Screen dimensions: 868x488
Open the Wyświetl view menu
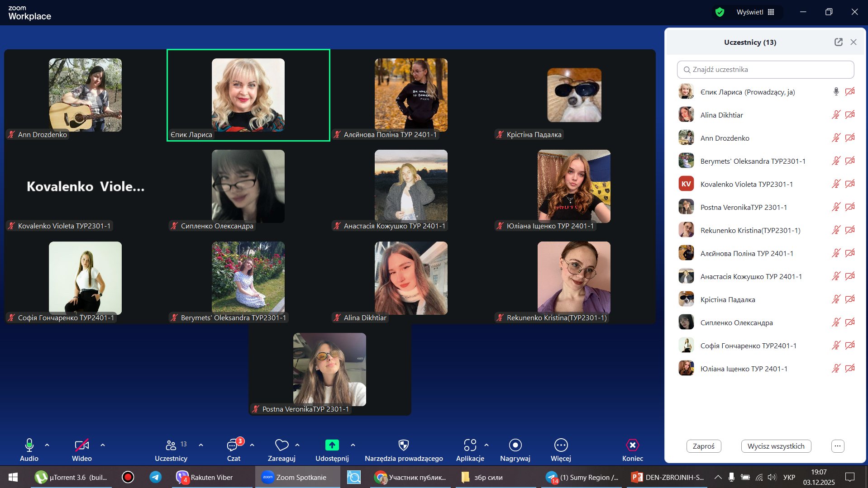point(755,12)
